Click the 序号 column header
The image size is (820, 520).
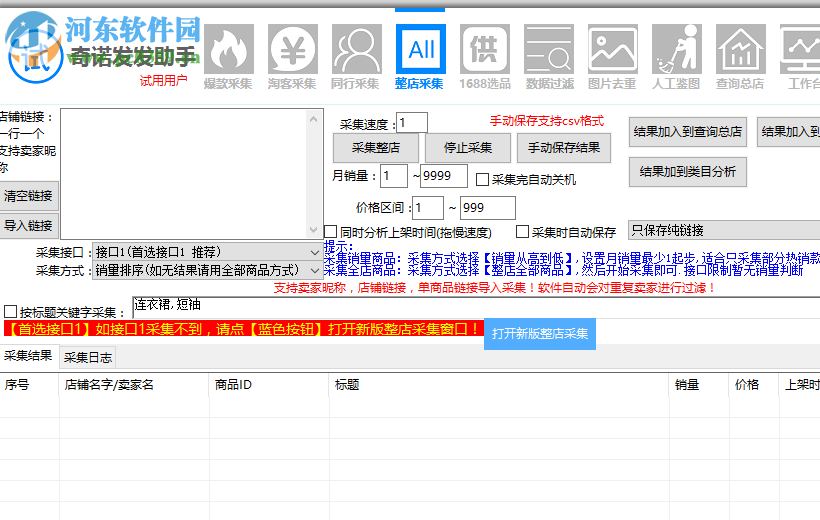[x=29, y=385]
